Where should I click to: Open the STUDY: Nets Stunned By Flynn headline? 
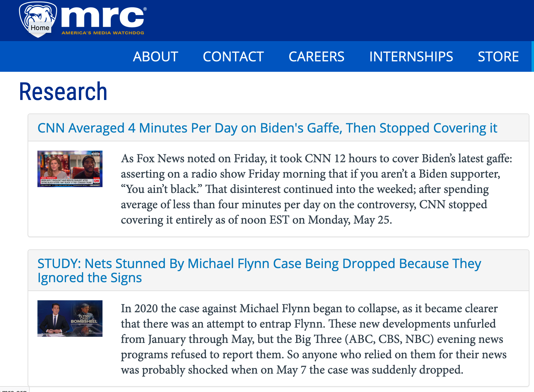coord(259,271)
